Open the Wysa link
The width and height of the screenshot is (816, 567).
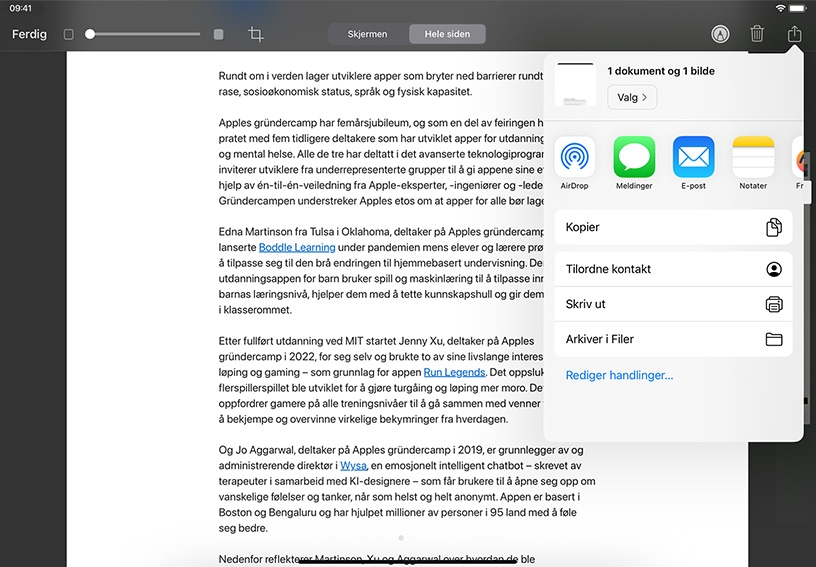(x=353, y=466)
